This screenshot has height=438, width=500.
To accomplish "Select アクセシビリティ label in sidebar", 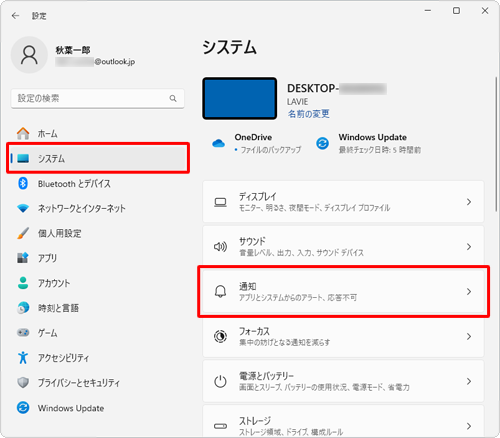I will tap(63, 358).
